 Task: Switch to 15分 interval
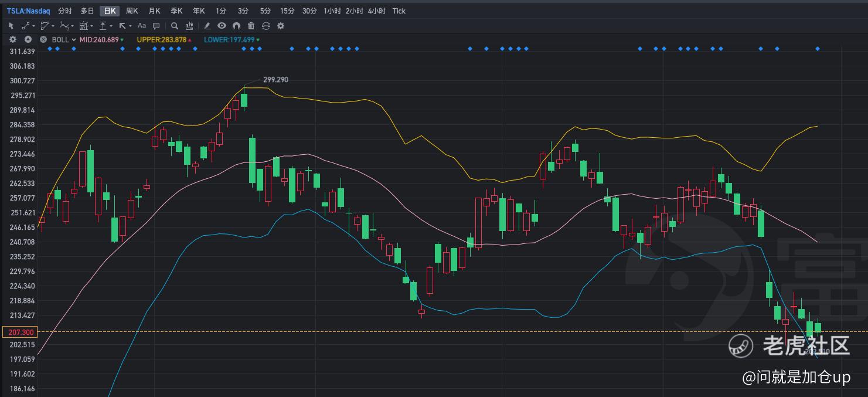[x=287, y=11]
